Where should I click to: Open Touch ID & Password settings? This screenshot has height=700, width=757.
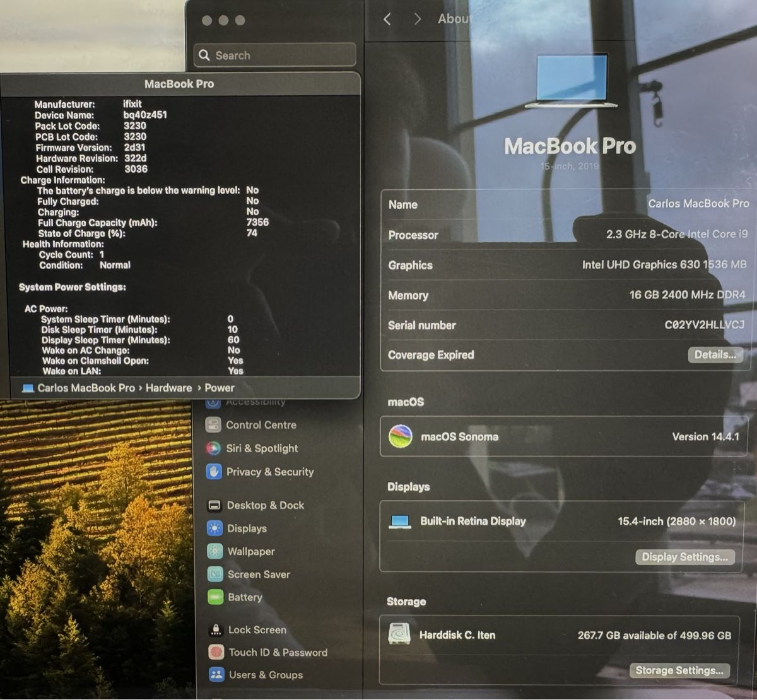click(x=268, y=652)
